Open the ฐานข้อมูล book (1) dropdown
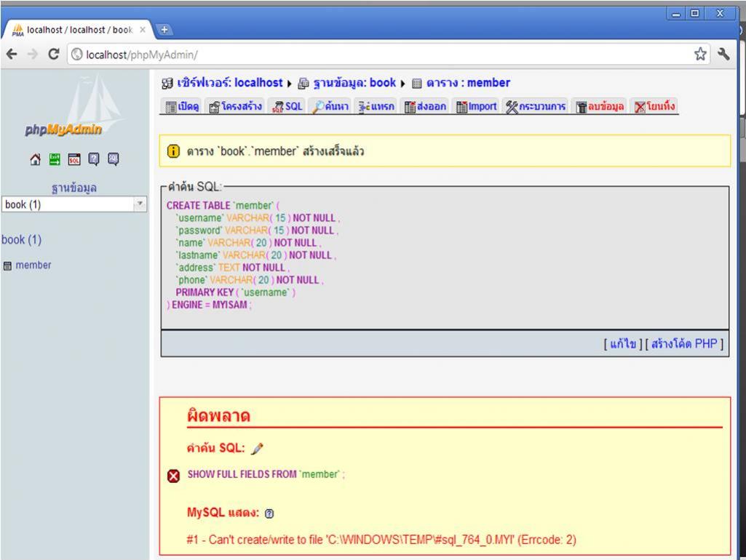The height and width of the screenshot is (560, 746). click(x=74, y=204)
